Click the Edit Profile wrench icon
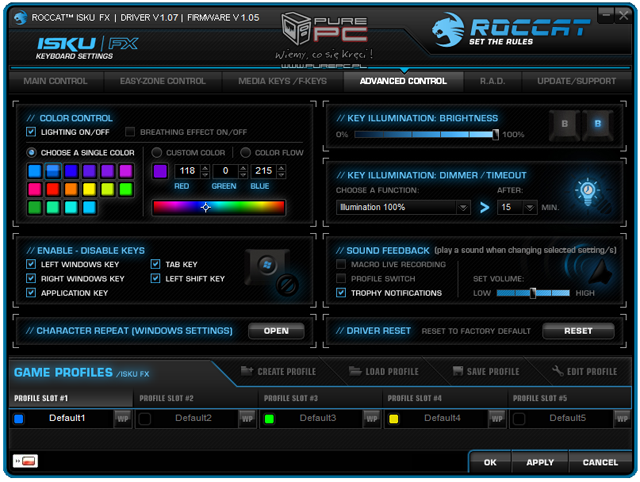 (558, 372)
